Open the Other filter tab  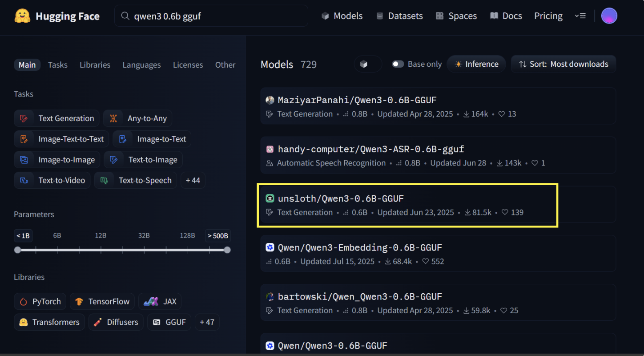(x=225, y=65)
